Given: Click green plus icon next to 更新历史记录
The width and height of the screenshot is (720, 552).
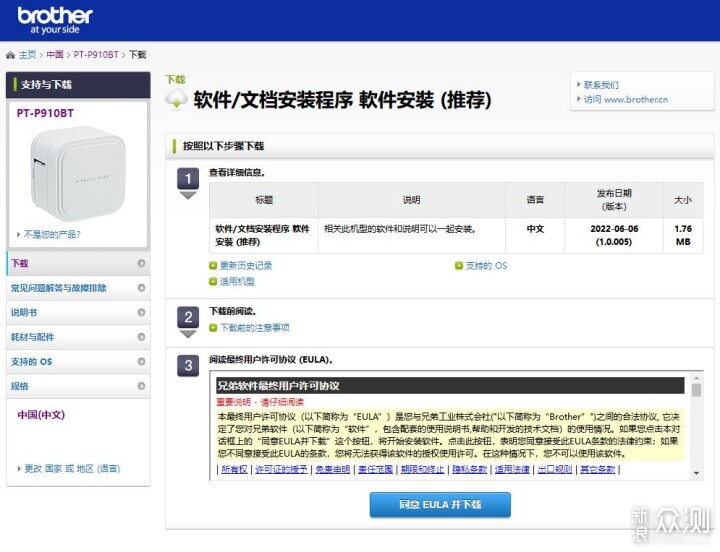Looking at the screenshot, I should (x=213, y=265).
